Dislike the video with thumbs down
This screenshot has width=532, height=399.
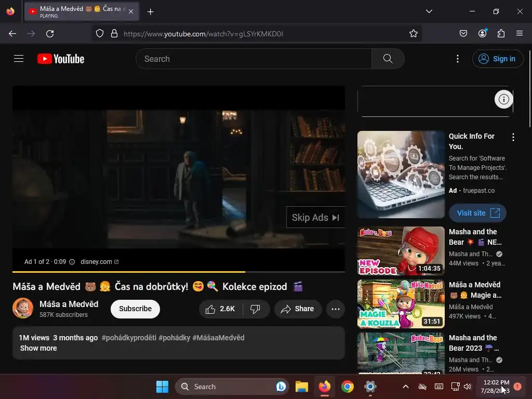255,309
